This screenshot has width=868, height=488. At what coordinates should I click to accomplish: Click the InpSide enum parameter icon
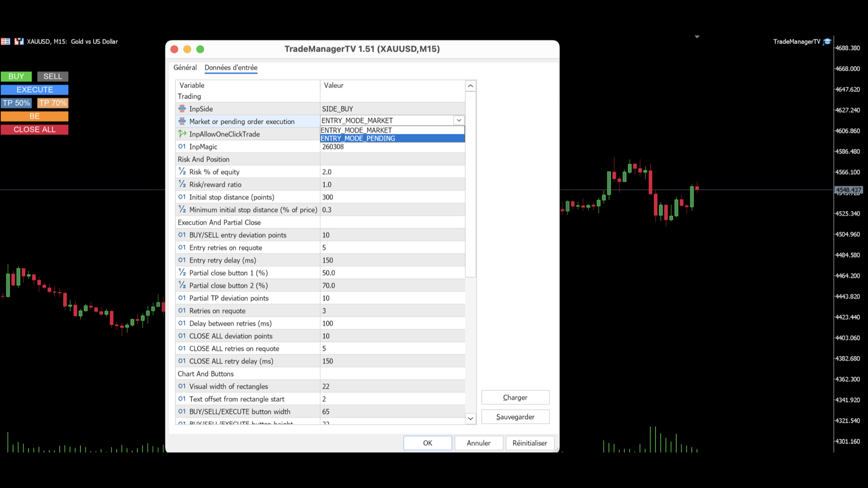(182, 109)
